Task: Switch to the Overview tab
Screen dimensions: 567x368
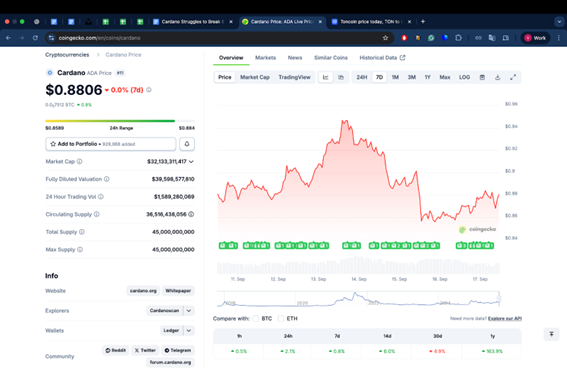Action: (231, 58)
